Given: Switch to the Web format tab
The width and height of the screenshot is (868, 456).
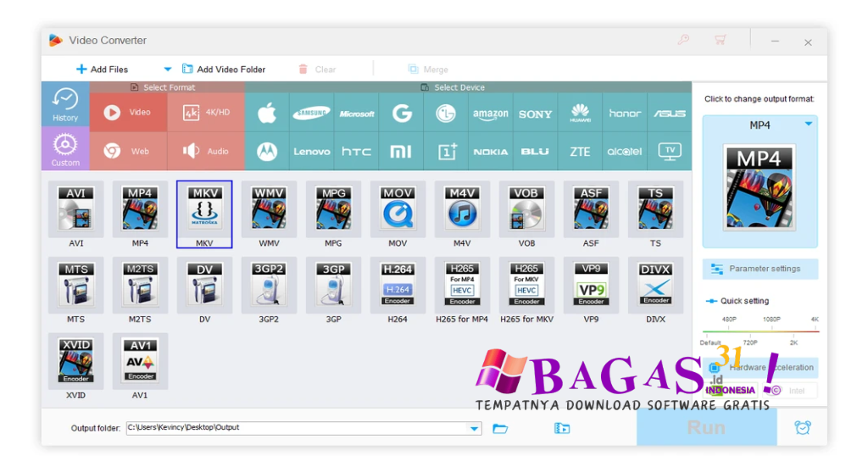Looking at the screenshot, I should click(128, 151).
